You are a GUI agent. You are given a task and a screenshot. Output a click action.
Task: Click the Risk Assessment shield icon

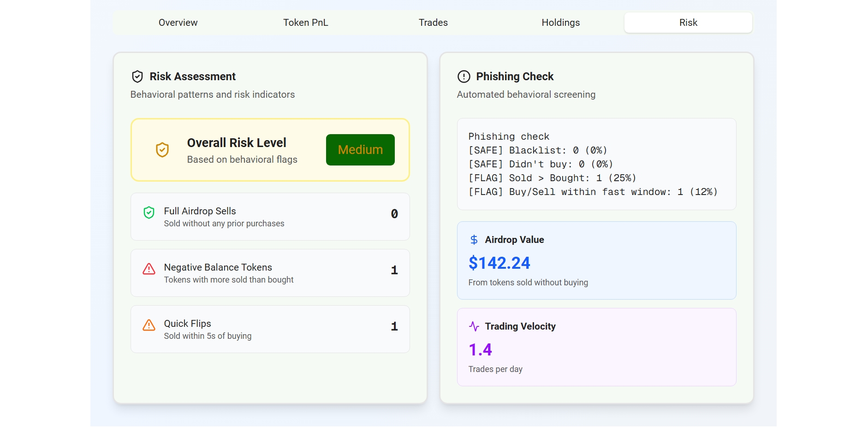[137, 77]
